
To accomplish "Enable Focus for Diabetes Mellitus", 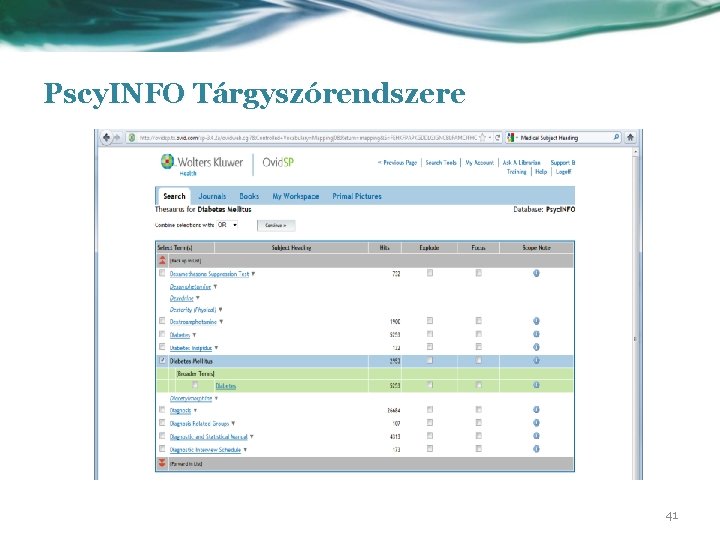I will 478,360.
